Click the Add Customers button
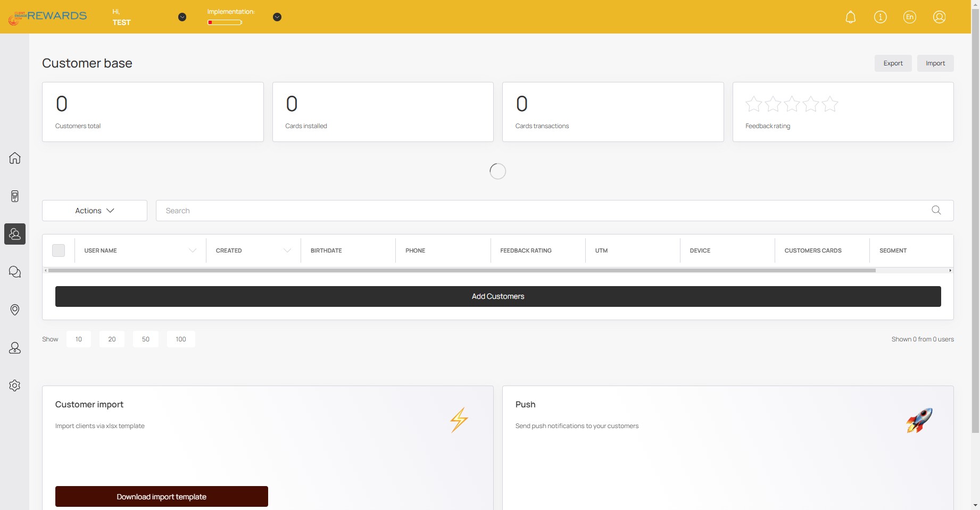 [498, 297]
